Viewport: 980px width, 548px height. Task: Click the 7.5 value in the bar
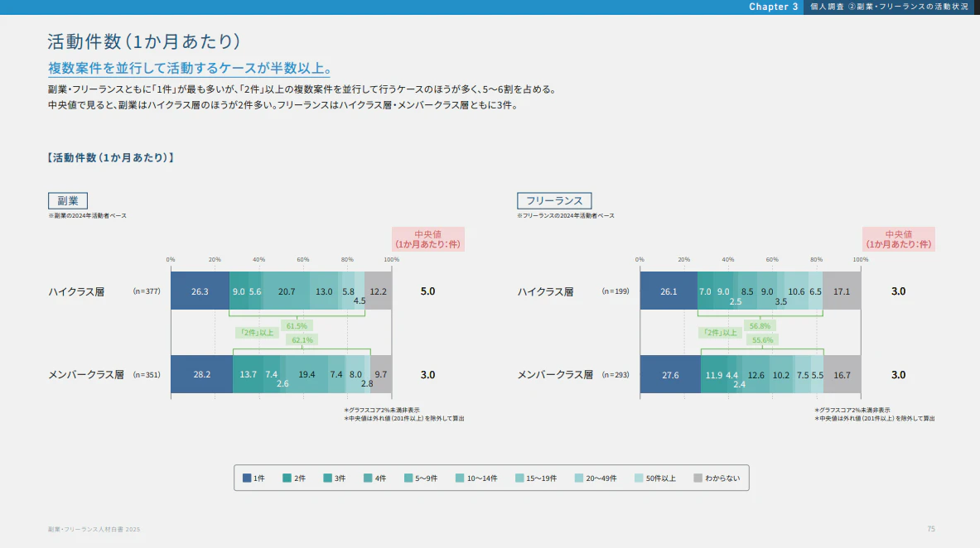point(803,376)
